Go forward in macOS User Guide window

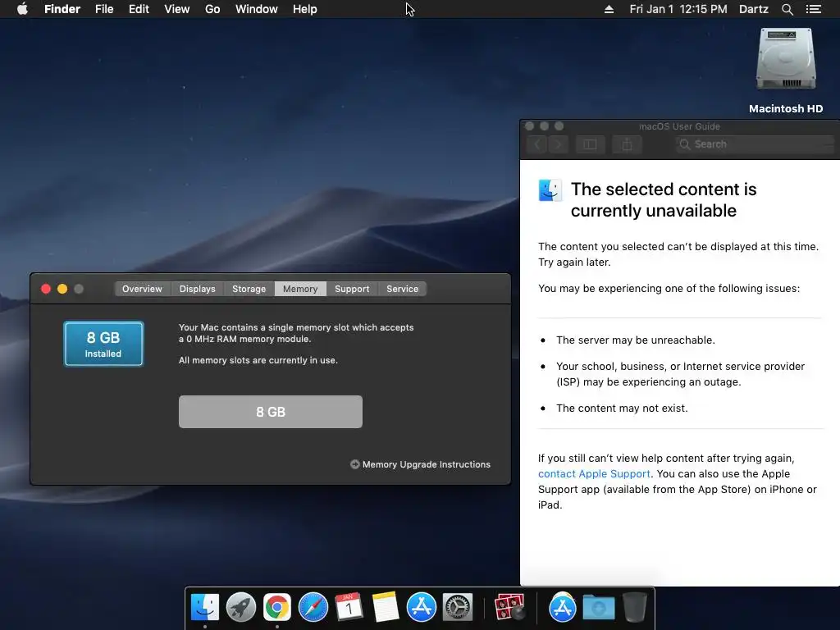[x=558, y=144]
